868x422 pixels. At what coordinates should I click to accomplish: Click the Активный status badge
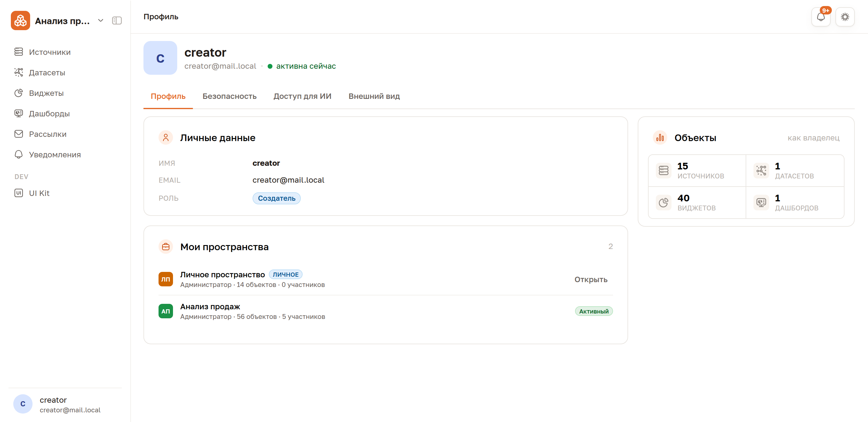tap(594, 311)
